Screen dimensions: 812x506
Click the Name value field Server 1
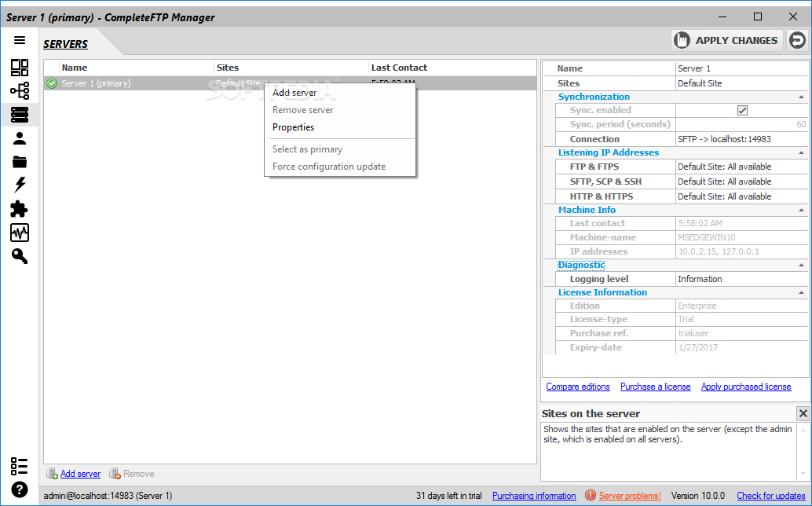pos(741,68)
